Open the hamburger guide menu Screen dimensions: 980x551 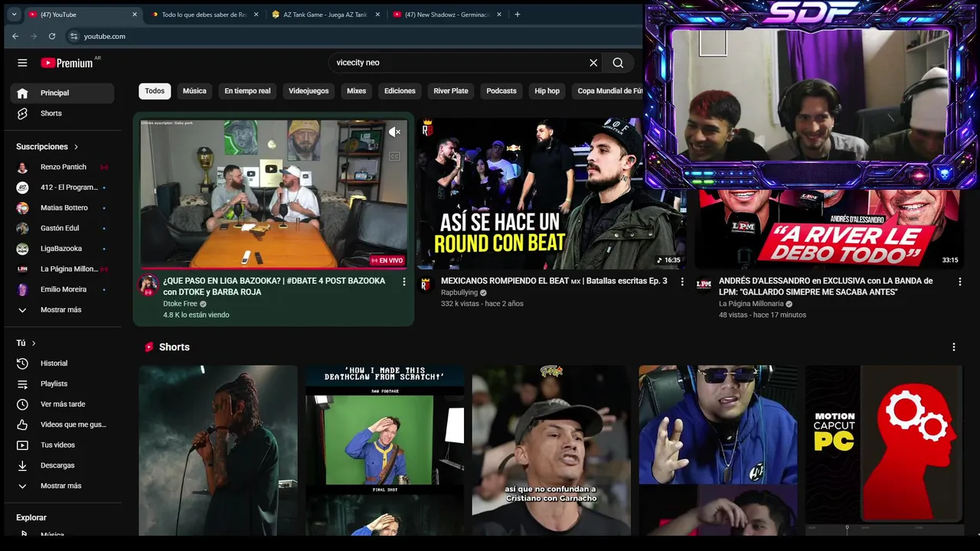point(22,63)
